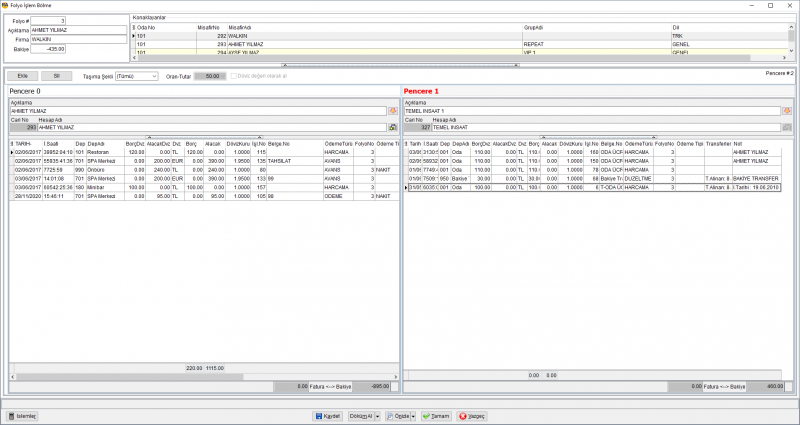Click the Cari No 293 field in Pencere 0

tap(23, 128)
